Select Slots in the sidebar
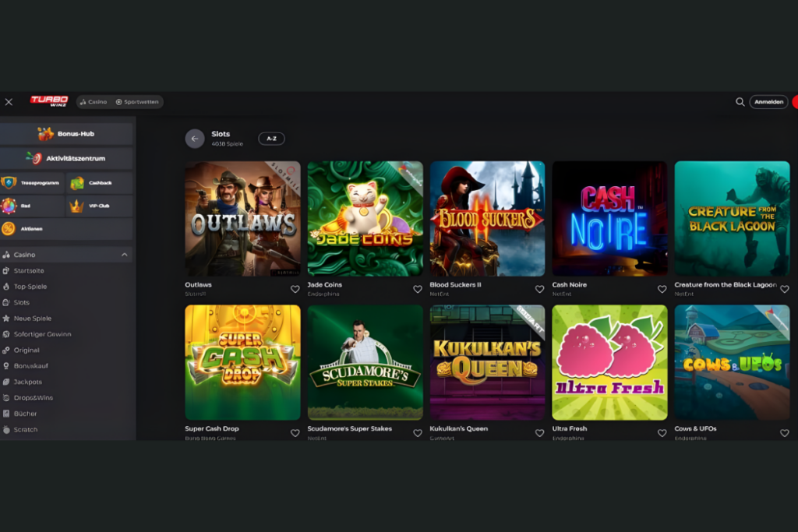 (x=21, y=302)
